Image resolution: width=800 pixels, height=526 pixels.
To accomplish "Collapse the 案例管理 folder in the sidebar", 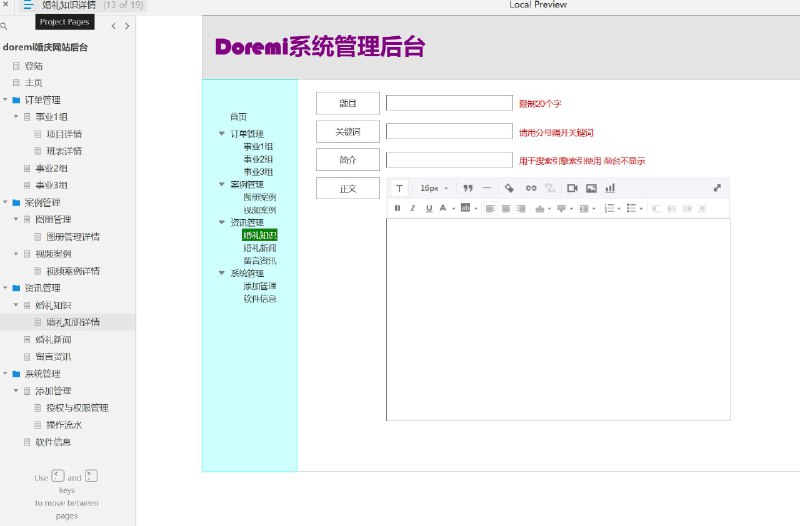I will pos(5,202).
